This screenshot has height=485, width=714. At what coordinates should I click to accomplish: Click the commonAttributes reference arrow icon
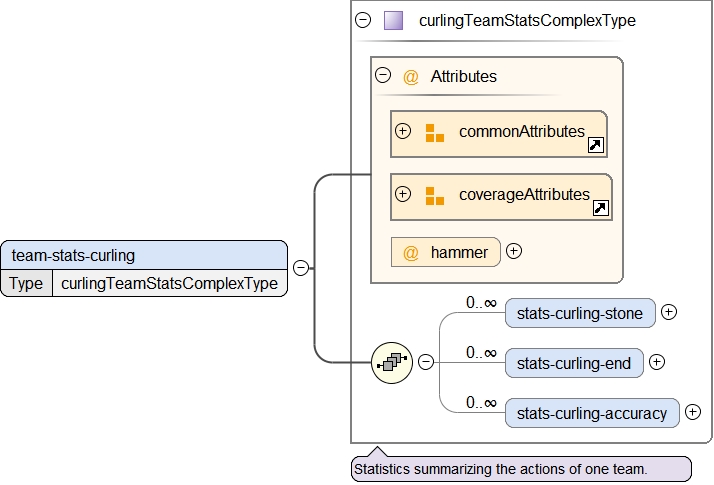pos(595,145)
